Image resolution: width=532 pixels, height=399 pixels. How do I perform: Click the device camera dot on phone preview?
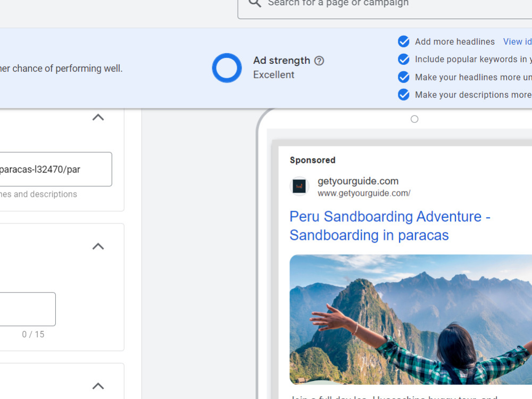point(414,119)
